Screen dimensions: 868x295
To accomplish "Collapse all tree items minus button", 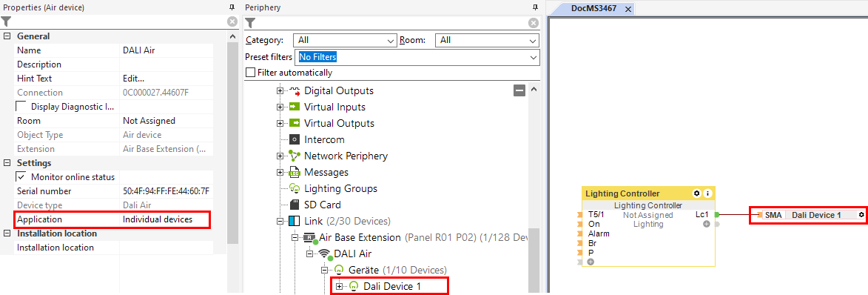I will (x=519, y=91).
